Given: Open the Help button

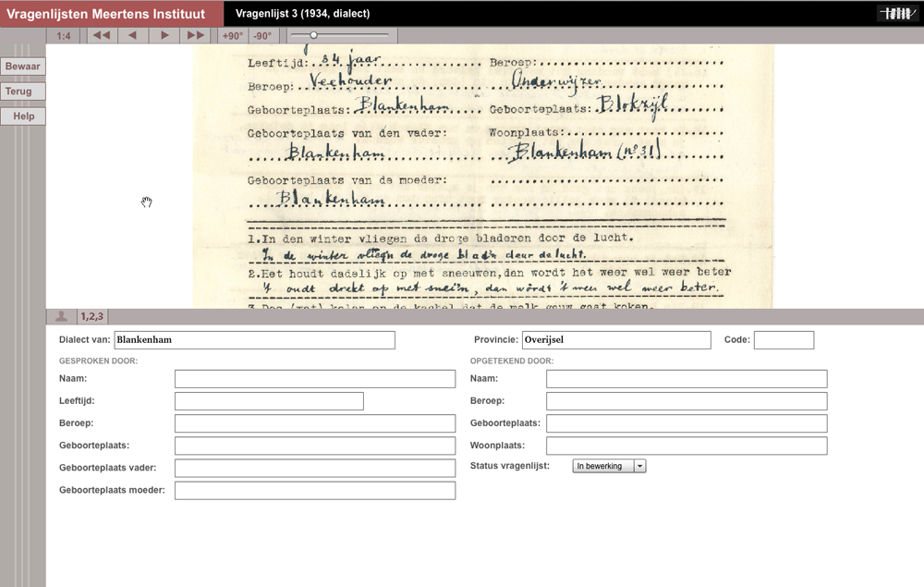Looking at the screenshot, I should pos(24,116).
